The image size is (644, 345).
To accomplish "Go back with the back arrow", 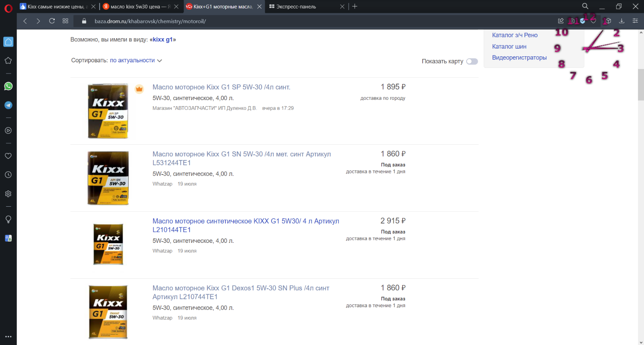I will [25, 21].
